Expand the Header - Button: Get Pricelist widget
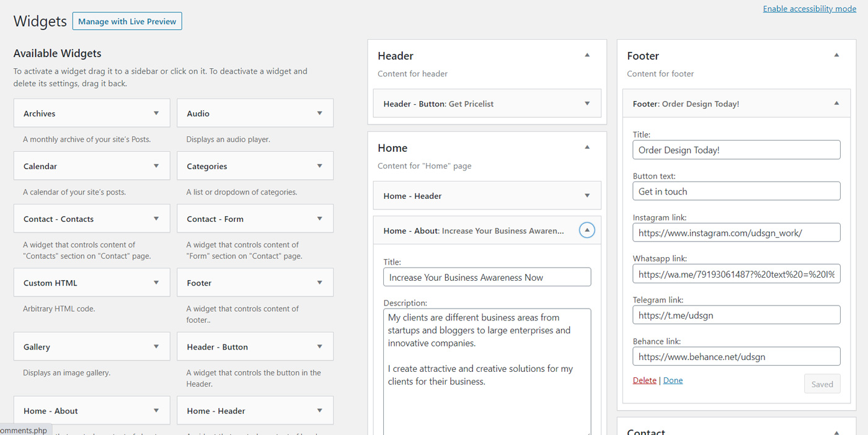 587,103
